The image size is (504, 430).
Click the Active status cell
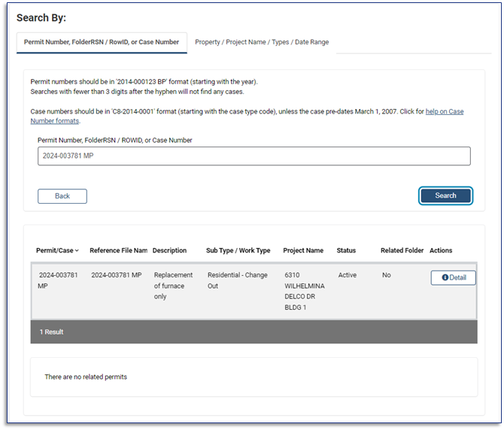coord(347,275)
